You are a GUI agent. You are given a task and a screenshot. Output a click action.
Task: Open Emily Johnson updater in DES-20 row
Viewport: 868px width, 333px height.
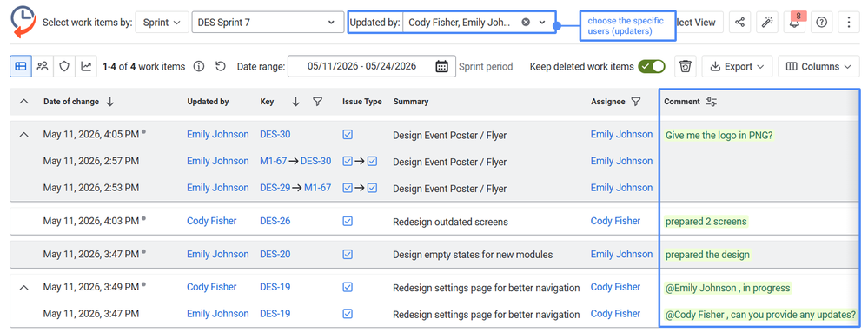coord(217,255)
